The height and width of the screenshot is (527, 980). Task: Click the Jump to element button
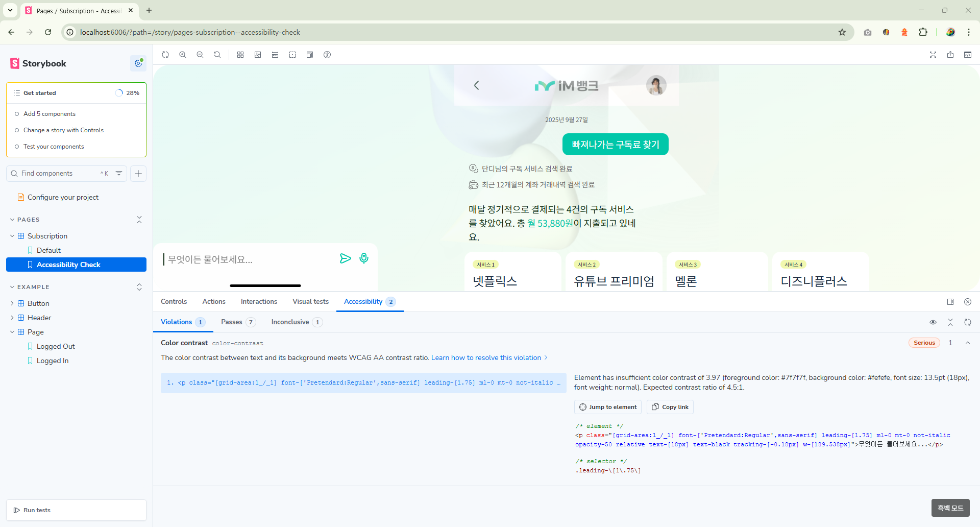608,407
